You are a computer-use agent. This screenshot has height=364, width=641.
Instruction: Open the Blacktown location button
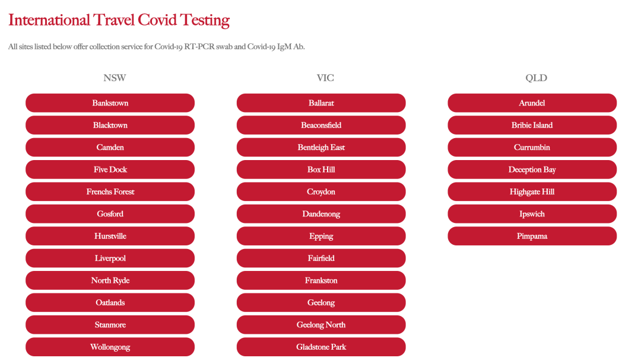(110, 125)
